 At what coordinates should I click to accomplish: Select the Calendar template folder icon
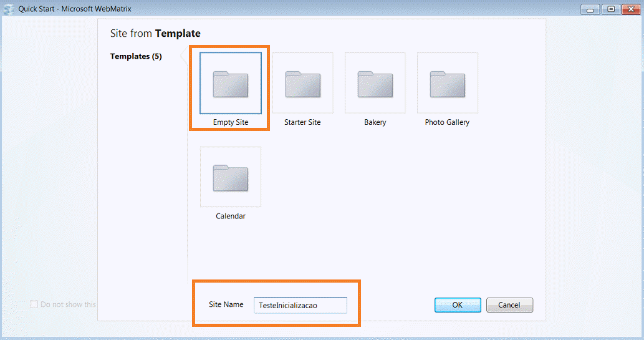coord(231,178)
